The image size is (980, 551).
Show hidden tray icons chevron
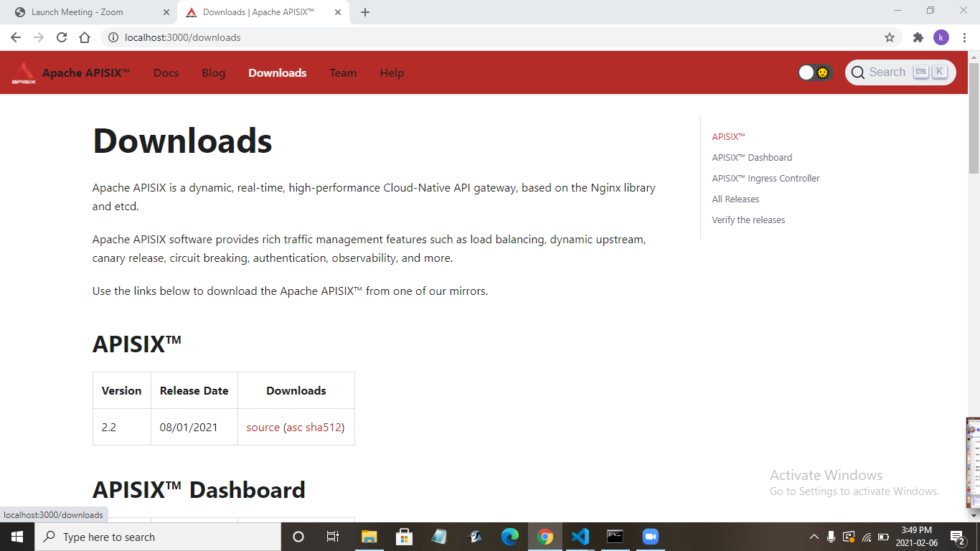coord(814,537)
